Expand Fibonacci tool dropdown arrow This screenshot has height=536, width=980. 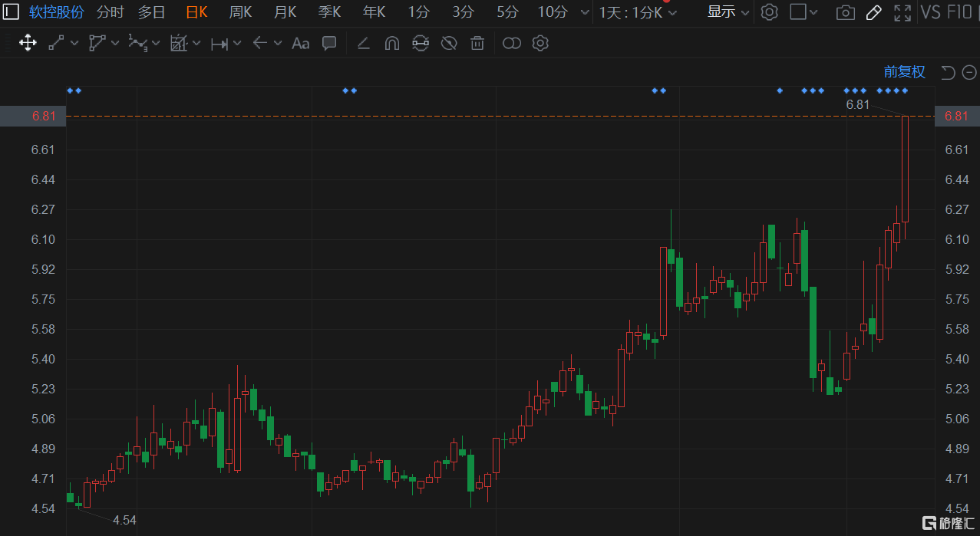pos(196,44)
